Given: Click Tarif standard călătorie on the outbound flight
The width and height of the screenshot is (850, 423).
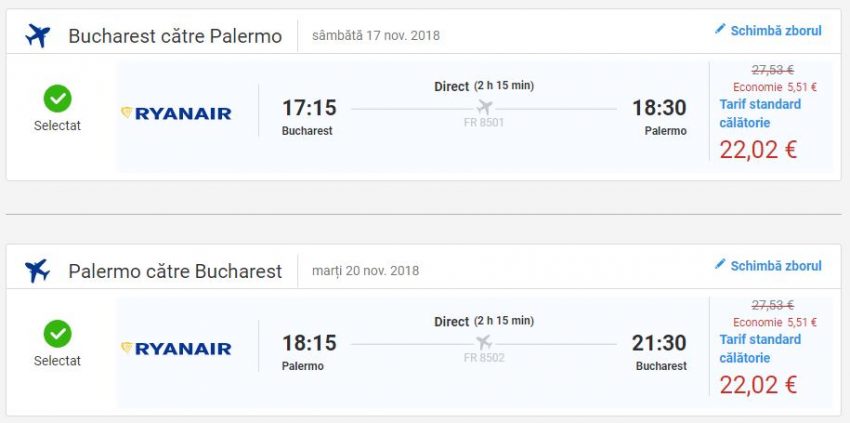Looking at the screenshot, I should (760, 113).
